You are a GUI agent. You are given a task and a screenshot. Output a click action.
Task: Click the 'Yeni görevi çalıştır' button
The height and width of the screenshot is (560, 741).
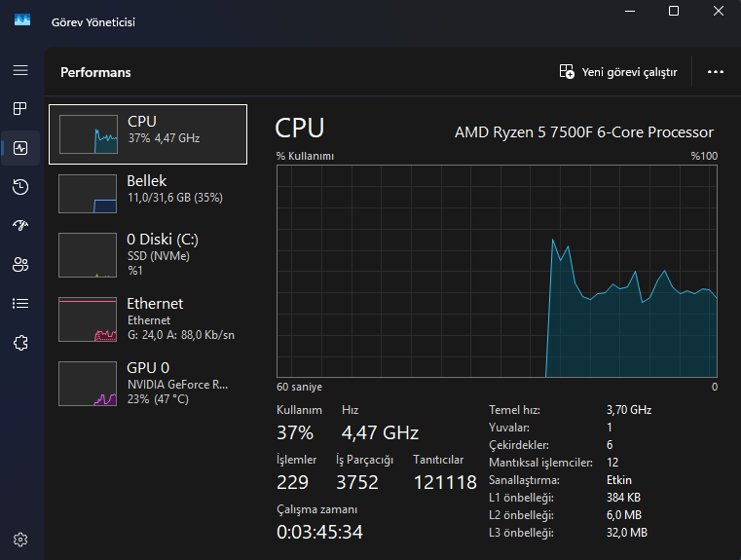click(618, 72)
